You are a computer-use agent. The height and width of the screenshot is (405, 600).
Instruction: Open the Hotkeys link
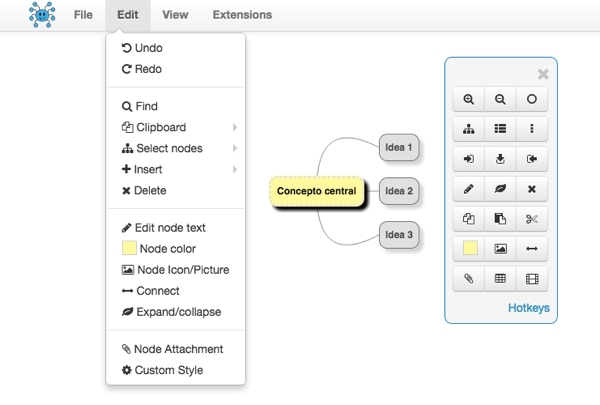[528, 308]
